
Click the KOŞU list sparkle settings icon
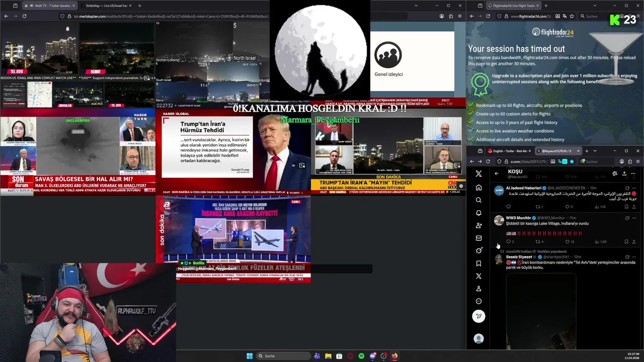coord(614,173)
